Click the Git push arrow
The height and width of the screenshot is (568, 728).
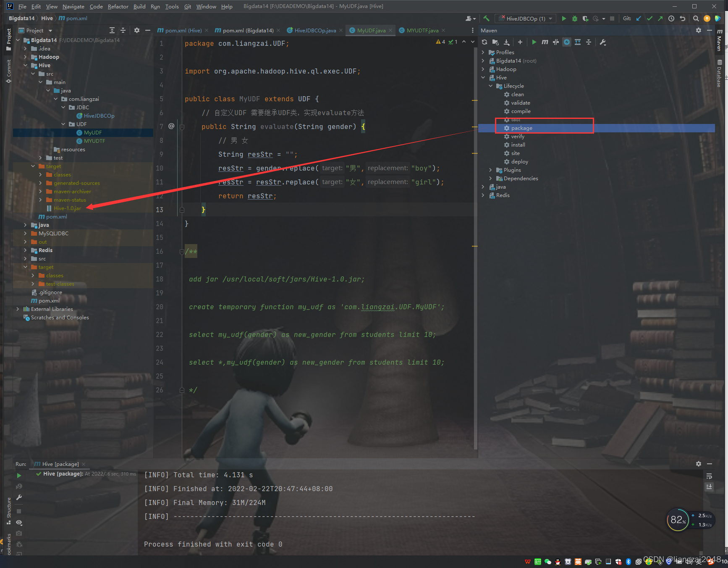[660, 18]
